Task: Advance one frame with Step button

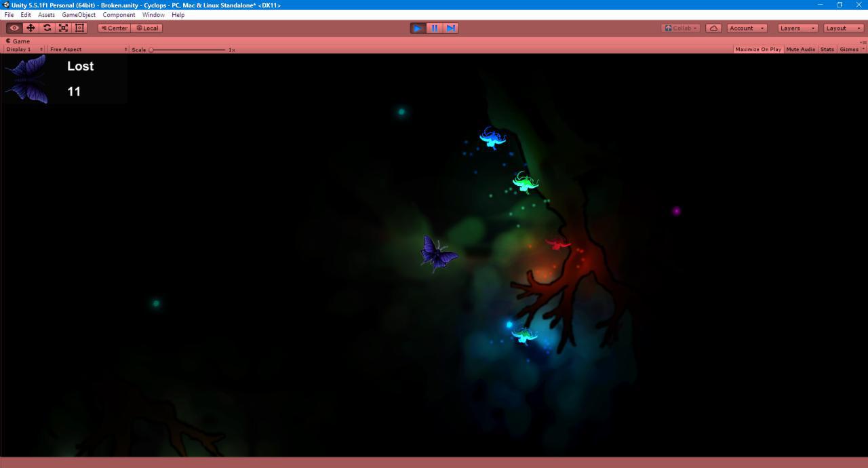Action: click(x=450, y=28)
